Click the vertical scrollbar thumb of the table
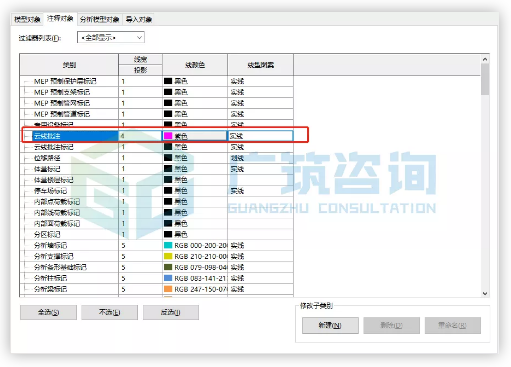Viewport: 511px width, 367px height. tap(485, 79)
